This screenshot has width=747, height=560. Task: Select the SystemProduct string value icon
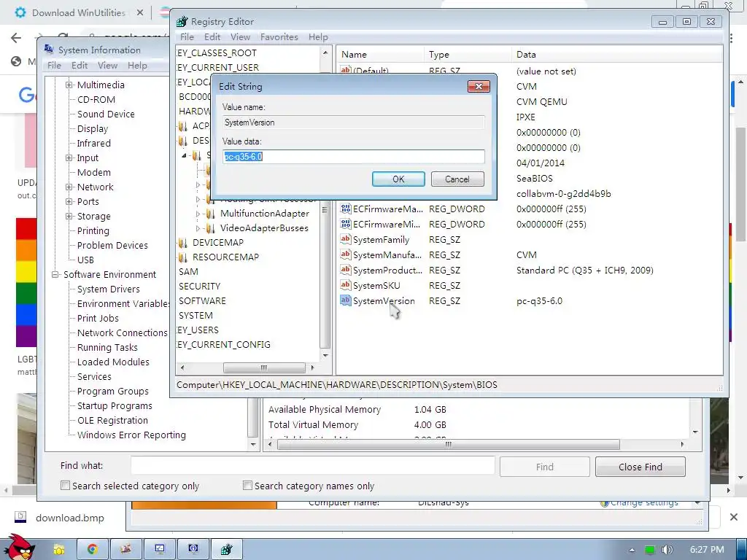click(345, 270)
